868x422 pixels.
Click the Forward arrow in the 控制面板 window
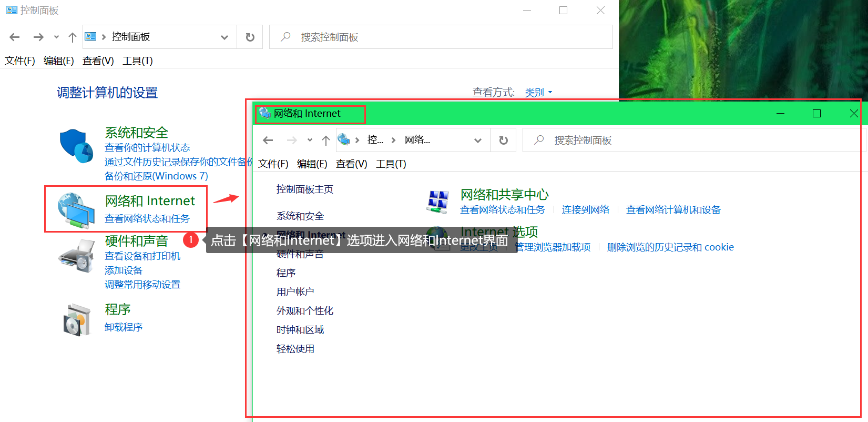click(x=38, y=37)
